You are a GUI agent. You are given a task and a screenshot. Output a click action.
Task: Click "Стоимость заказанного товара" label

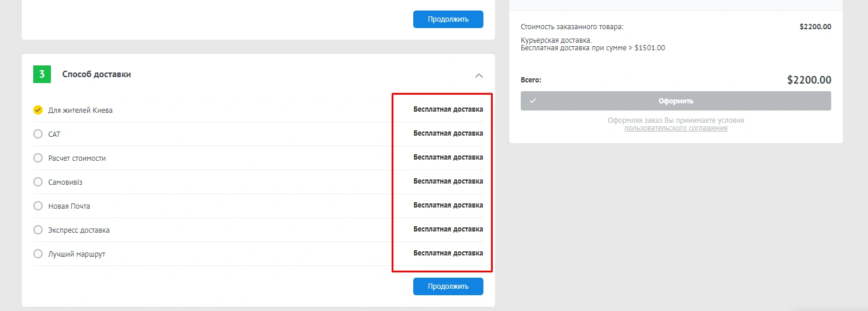pos(572,26)
